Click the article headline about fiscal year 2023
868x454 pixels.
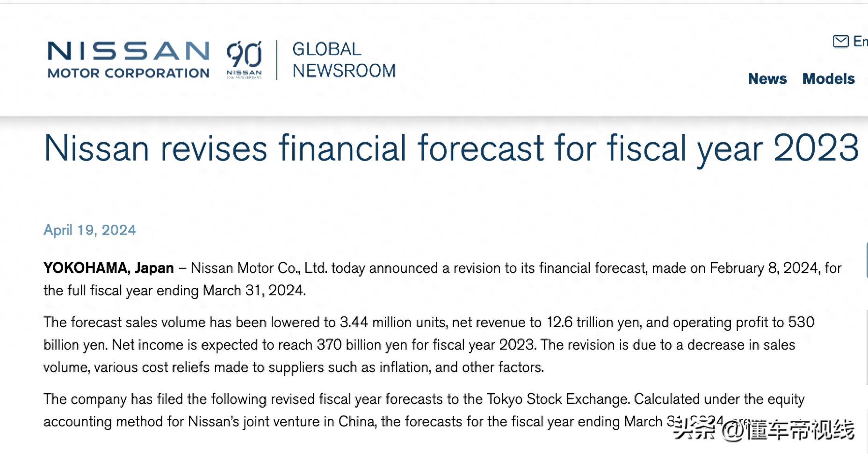pos(451,148)
